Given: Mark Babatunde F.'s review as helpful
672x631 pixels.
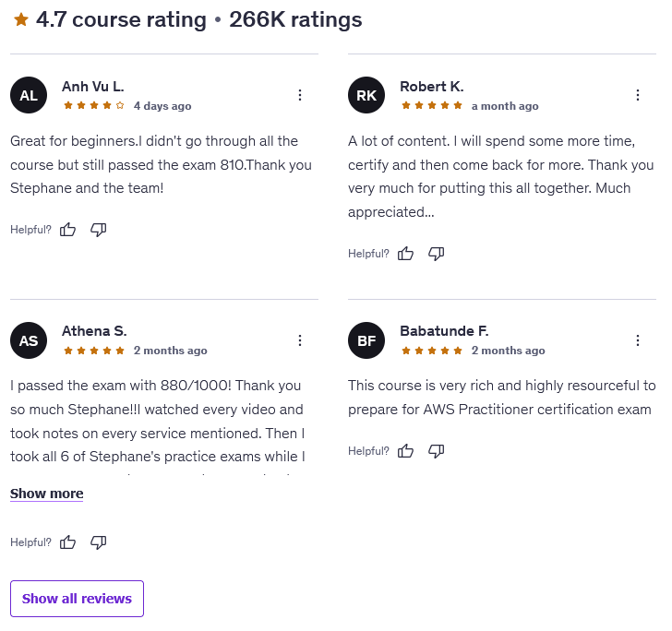Looking at the screenshot, I should [405, 451].
